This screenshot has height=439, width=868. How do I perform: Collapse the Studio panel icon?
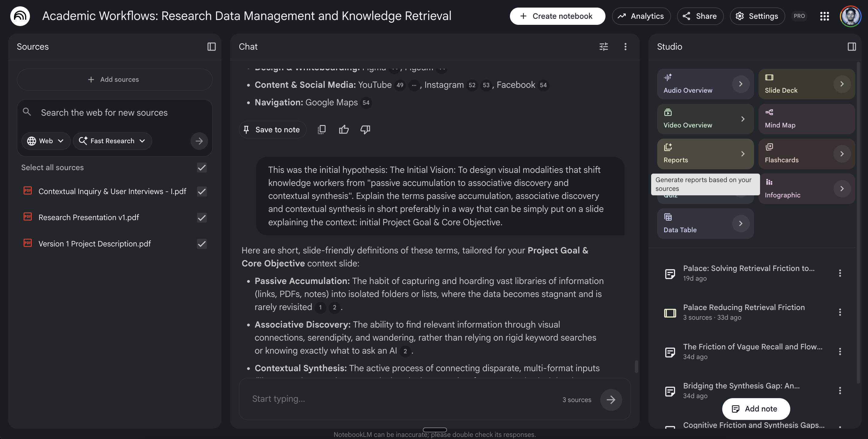tap(851, 47)
